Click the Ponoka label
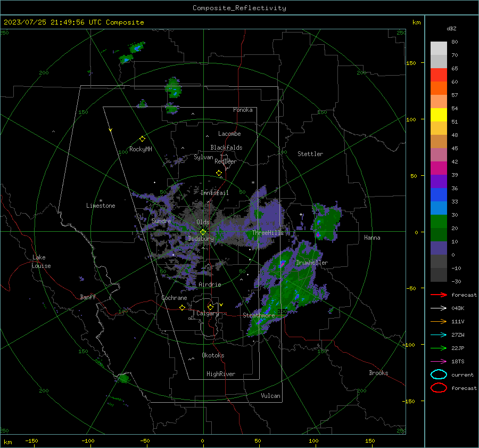The image size is (479, 448). 243,110
